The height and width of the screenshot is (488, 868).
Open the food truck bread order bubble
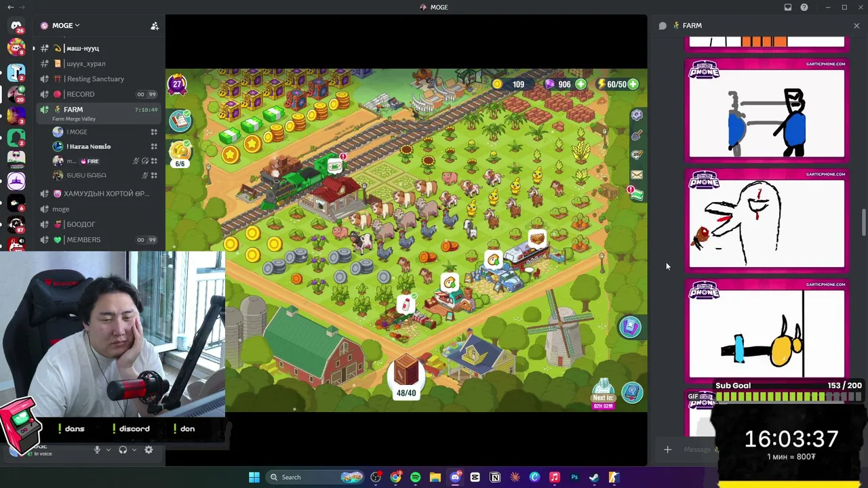[x=536, y=239]
